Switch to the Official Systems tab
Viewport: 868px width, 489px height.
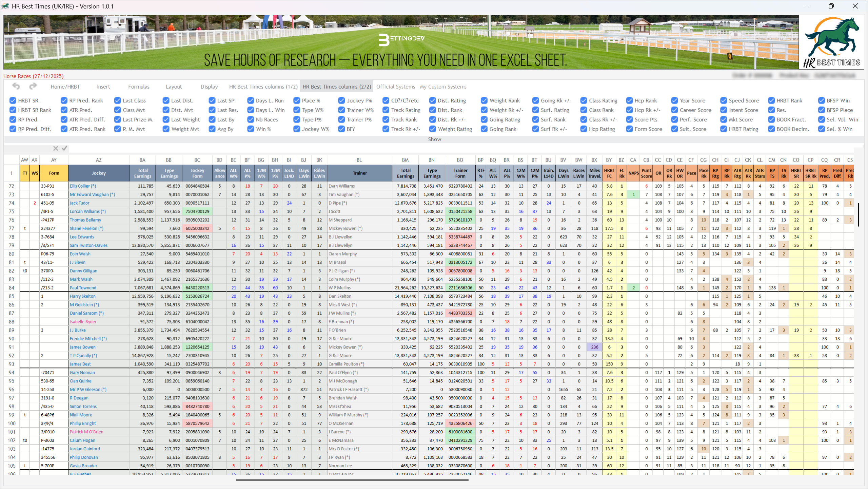[395, 87]
